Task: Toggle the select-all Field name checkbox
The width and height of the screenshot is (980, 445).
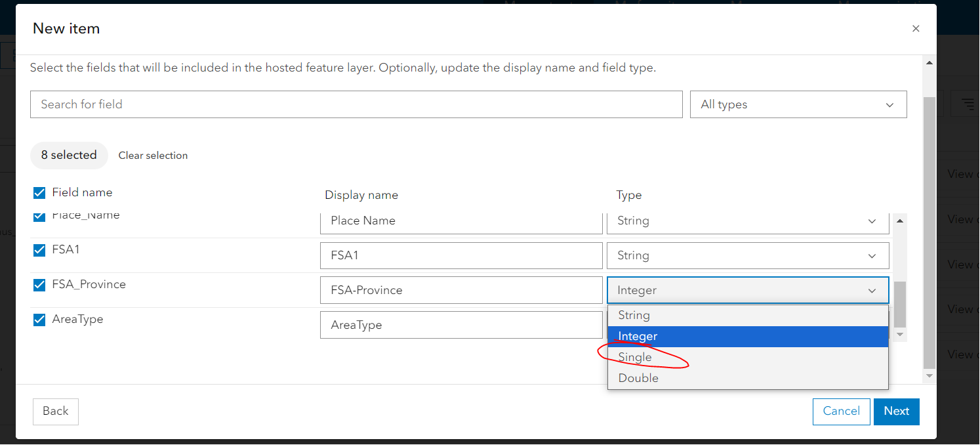Action: pos(39,193)
